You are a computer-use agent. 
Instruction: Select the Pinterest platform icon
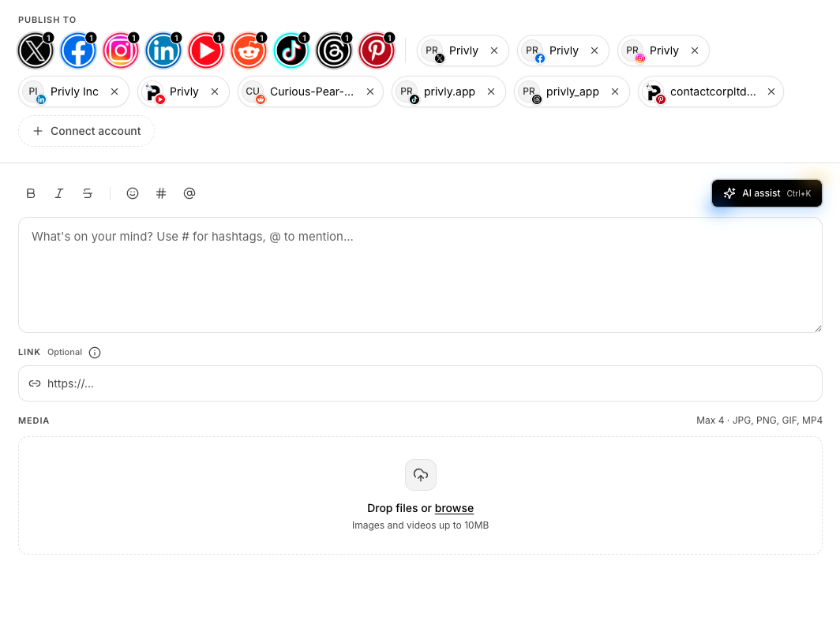[x=377, y=50]
